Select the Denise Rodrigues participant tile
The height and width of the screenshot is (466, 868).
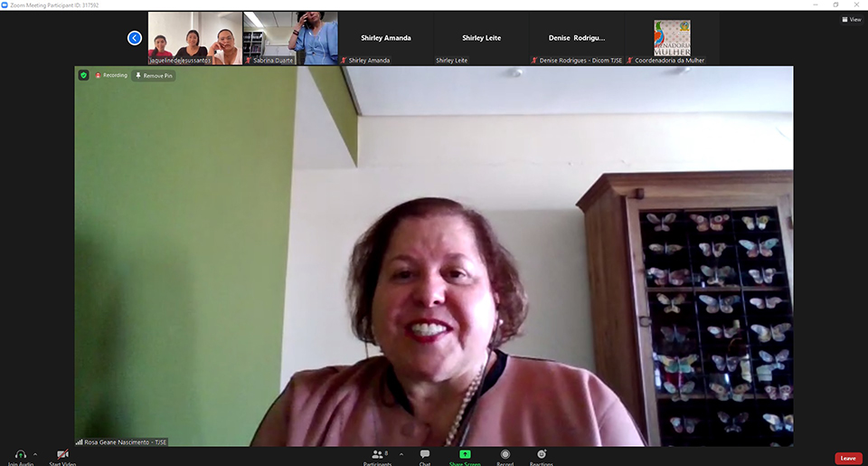(577, 38)
